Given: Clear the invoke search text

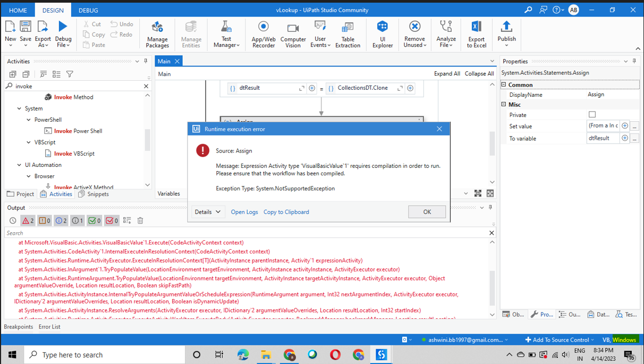Looking at the screenshot, I should pos(146,86).
